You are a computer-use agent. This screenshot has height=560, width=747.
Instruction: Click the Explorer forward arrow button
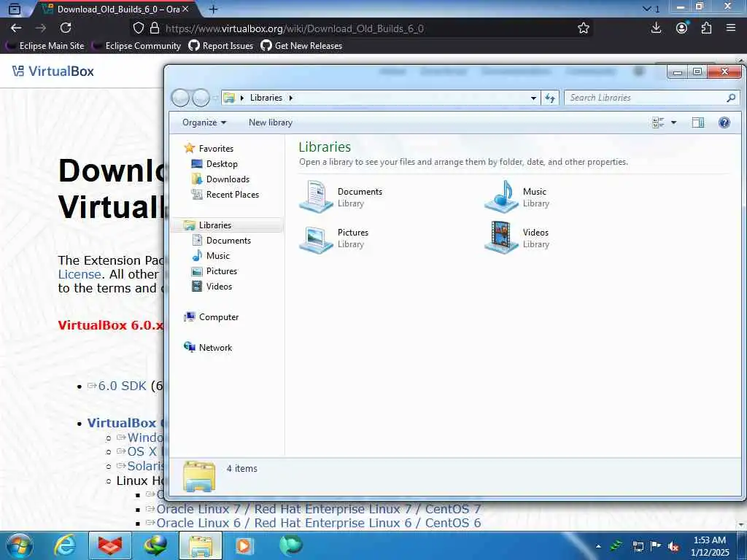[201, 98]
